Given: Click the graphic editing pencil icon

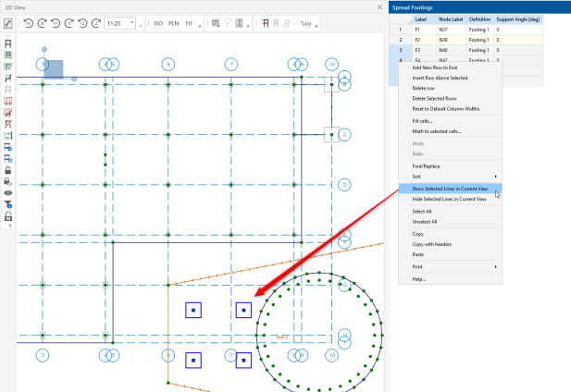Looking at the screenshot, I should [8, 22].
